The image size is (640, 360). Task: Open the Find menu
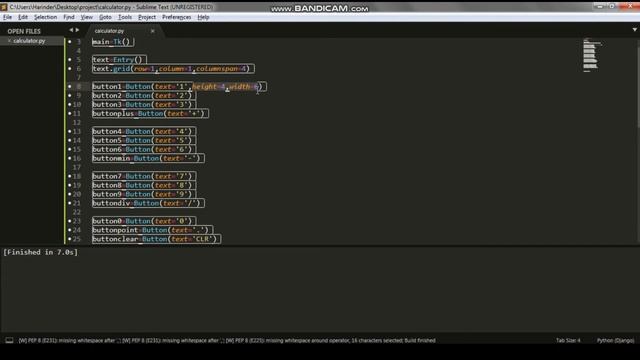pyautogui.click(x=69, y=17)
